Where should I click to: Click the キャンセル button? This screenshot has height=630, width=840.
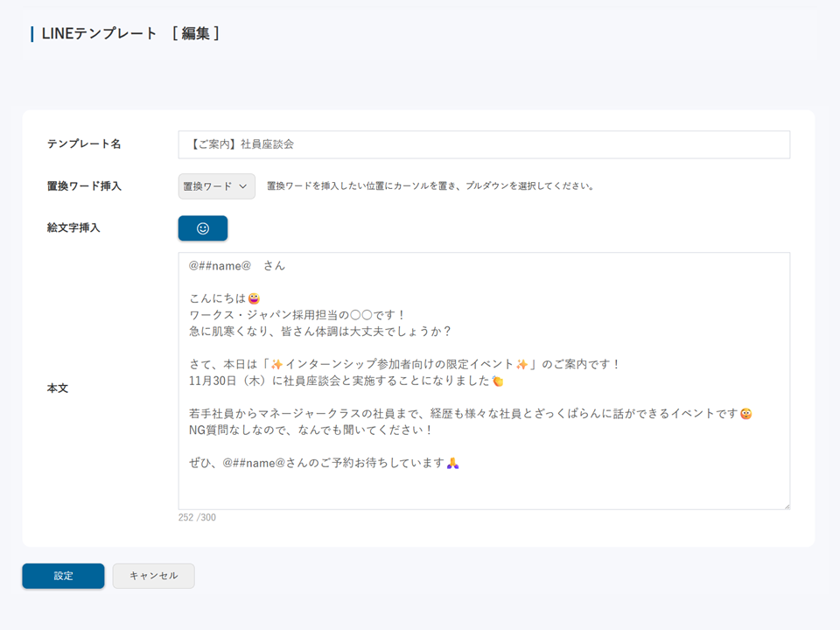click(x=153, y=576)
